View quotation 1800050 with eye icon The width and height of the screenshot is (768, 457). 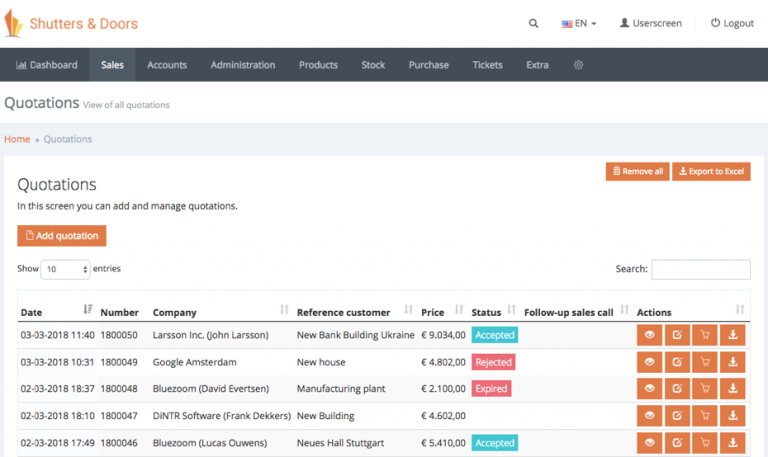[649, 335]
